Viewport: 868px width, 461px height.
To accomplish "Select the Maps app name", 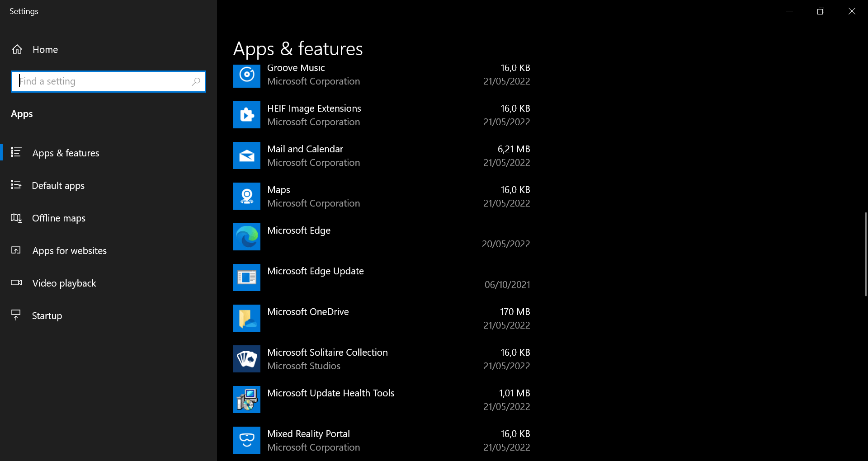I will click(x=278, y=190).
